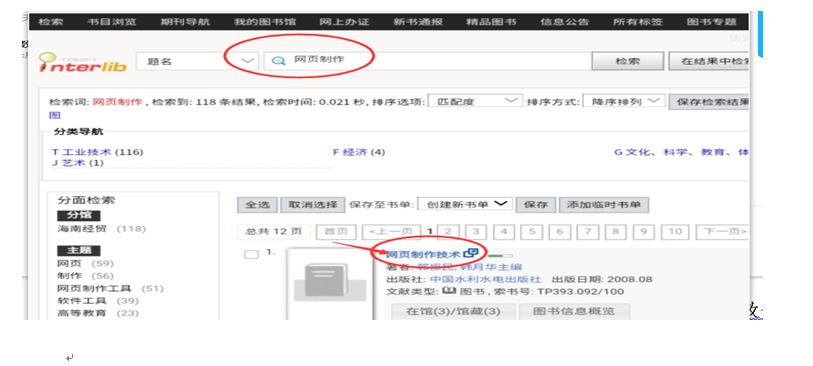Open the 我的图书馆 menu
This screenshot has width=813, height=366.
click(x=265, y=22)
